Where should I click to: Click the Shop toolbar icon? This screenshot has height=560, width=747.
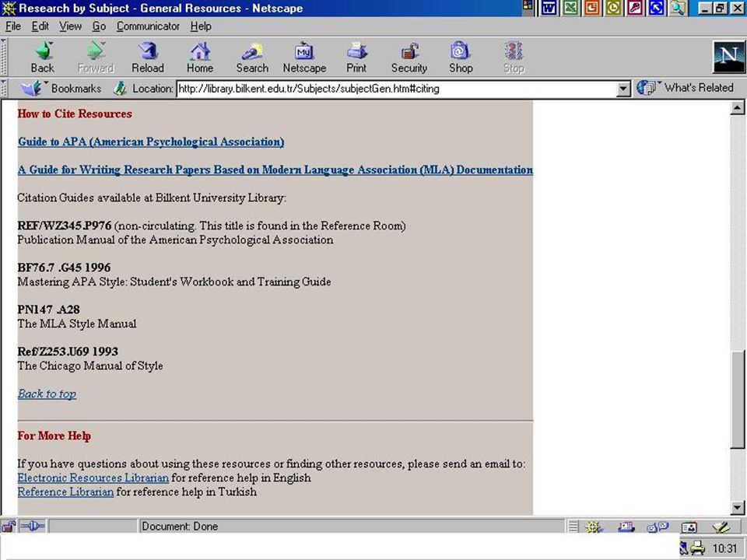pos(461,57)
